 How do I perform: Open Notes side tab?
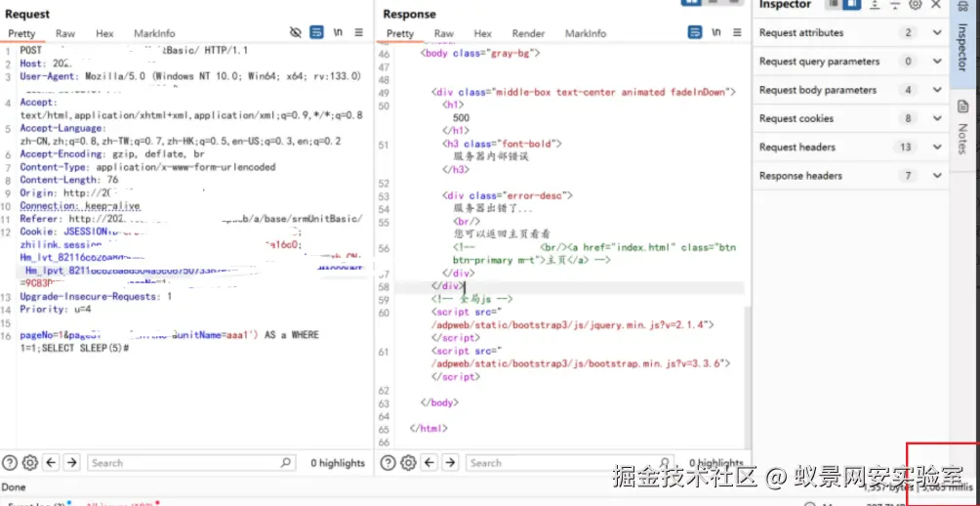click(x=963, y=130)
